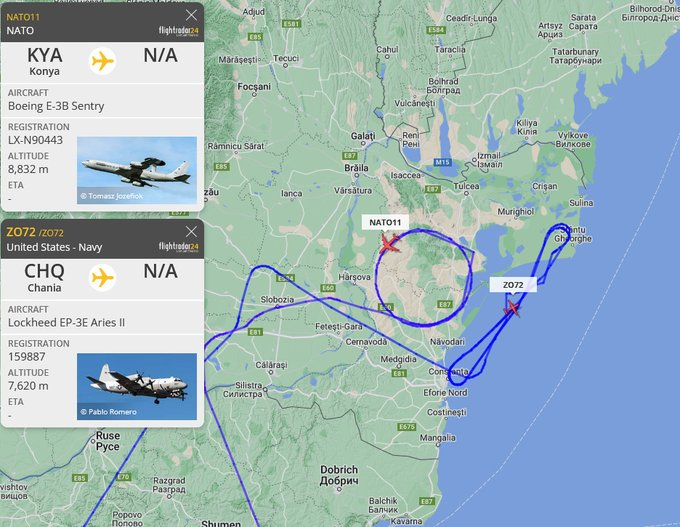Click the NATO11 callsign title in panel header
This screenshot has height=527, width=680.
tap(23, 17)
